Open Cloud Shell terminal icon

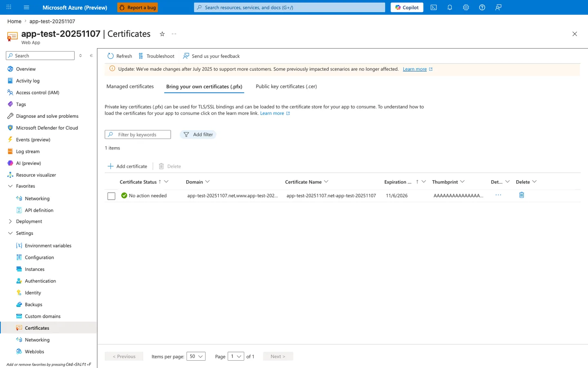[434, 7]
